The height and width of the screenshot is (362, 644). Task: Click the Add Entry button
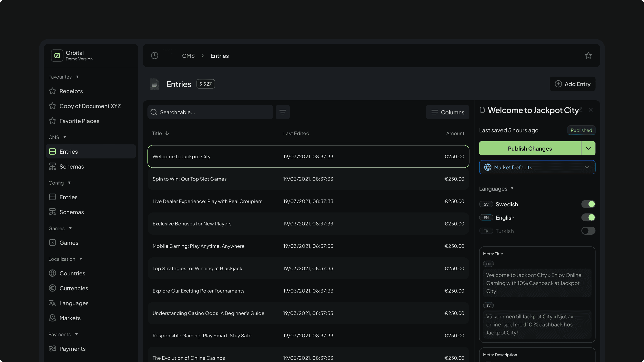pyautogui.click(x=572, y=84)
